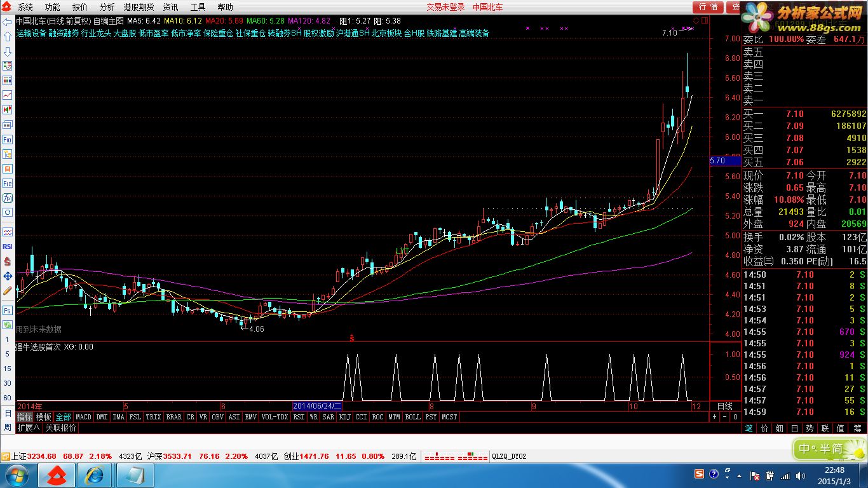Select the 1-minute period in sidebar
Screen dimensions: 868x488
7,341
